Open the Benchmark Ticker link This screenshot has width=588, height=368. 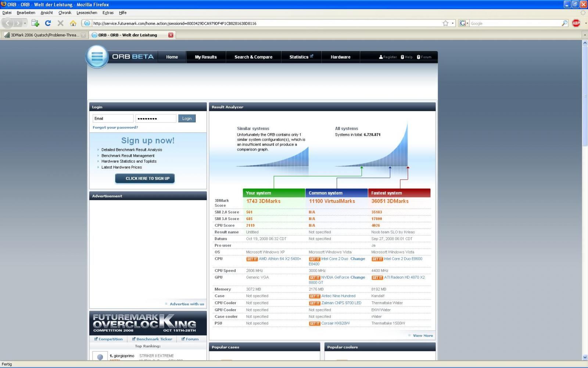pyautogui.click(x=152, y=339)
